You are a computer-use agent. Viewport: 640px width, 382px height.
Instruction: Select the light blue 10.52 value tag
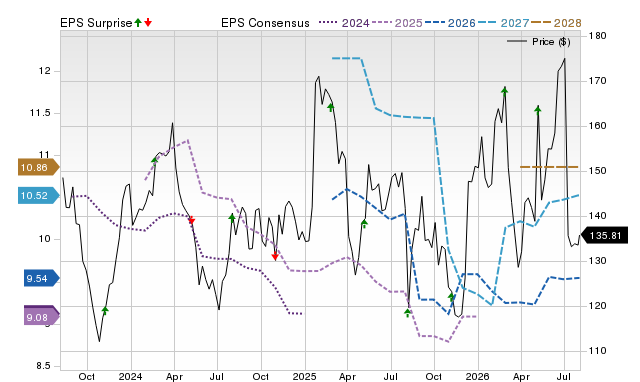[38, 195]
